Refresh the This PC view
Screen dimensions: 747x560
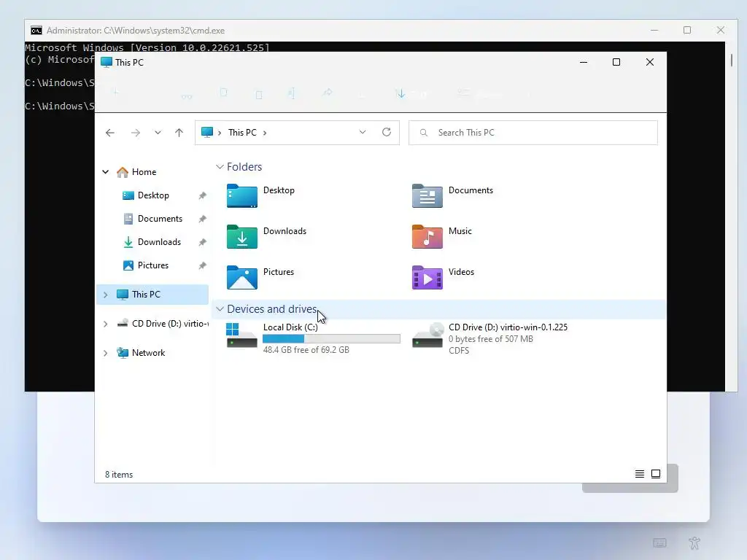(387, 133)
